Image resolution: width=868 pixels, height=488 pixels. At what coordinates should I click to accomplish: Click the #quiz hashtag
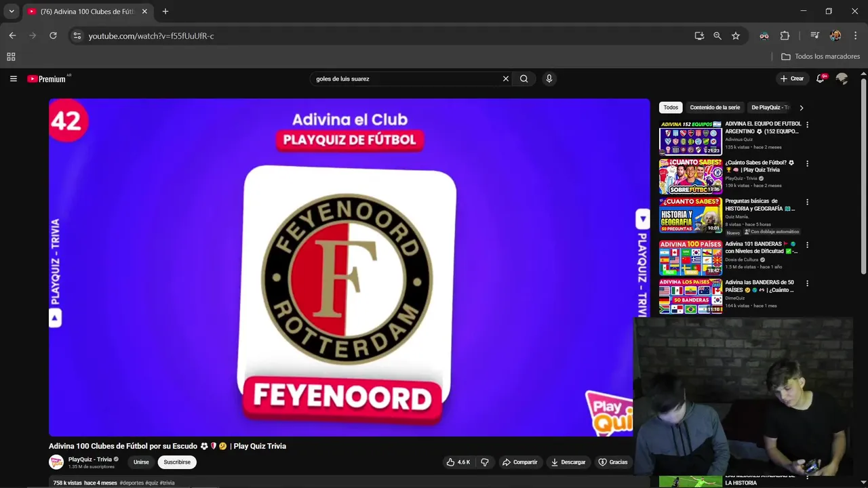(152, 483)
